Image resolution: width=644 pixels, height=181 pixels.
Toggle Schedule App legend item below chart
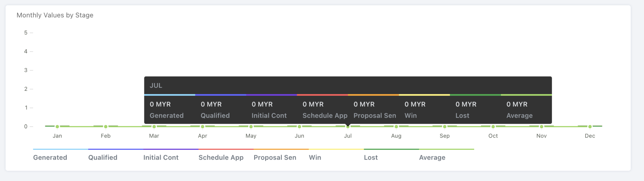(221, 157)
